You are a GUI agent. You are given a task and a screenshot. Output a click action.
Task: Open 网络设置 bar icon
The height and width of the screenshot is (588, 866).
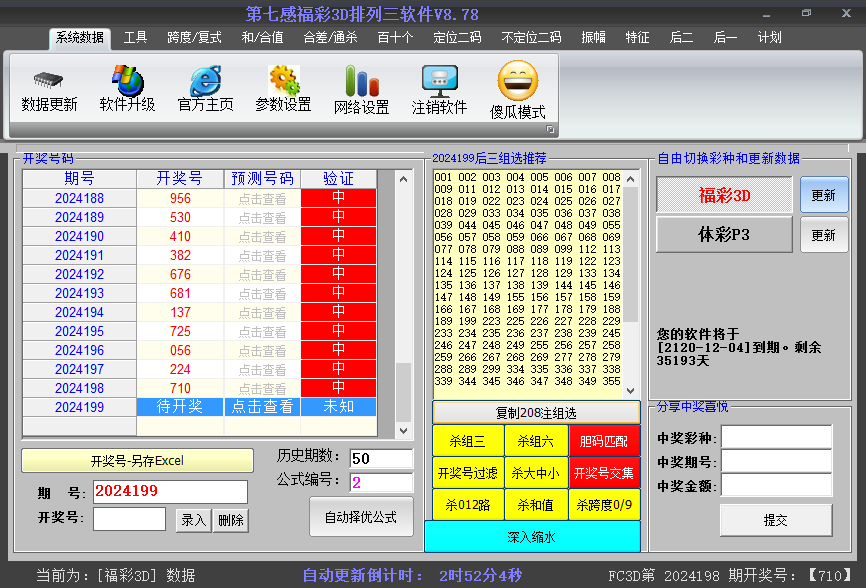click(x=362, y=81)
